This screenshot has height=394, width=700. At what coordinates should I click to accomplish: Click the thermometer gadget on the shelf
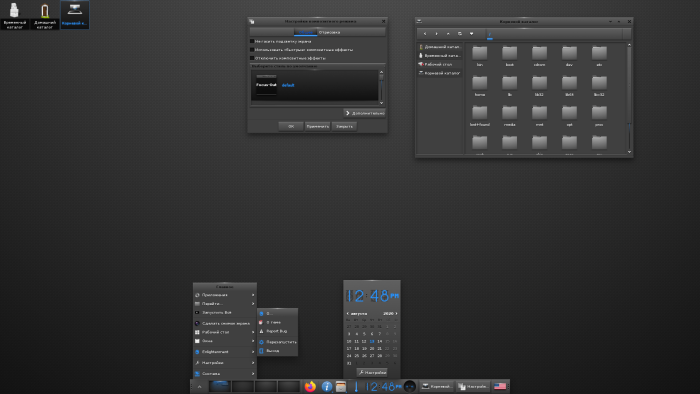[356, 386]
